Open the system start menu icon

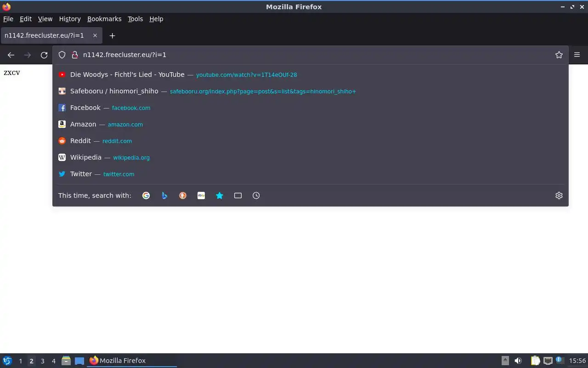point(7,361)
